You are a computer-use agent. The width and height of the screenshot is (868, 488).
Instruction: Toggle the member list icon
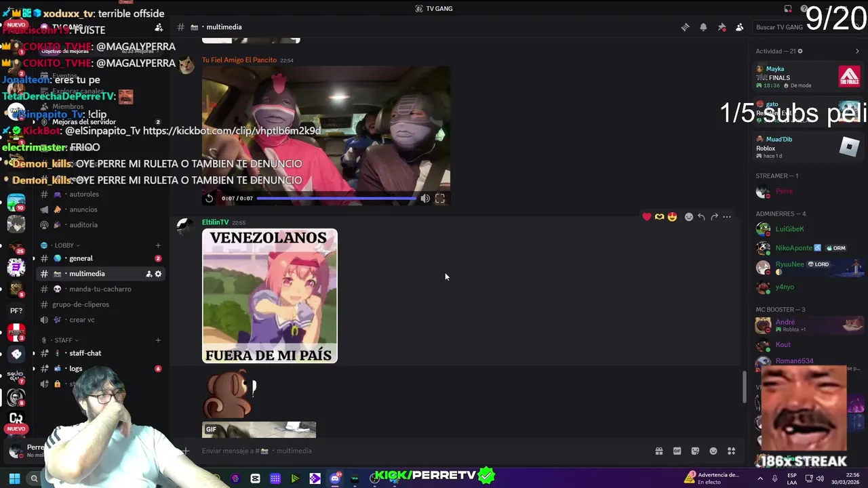(740, 27)
